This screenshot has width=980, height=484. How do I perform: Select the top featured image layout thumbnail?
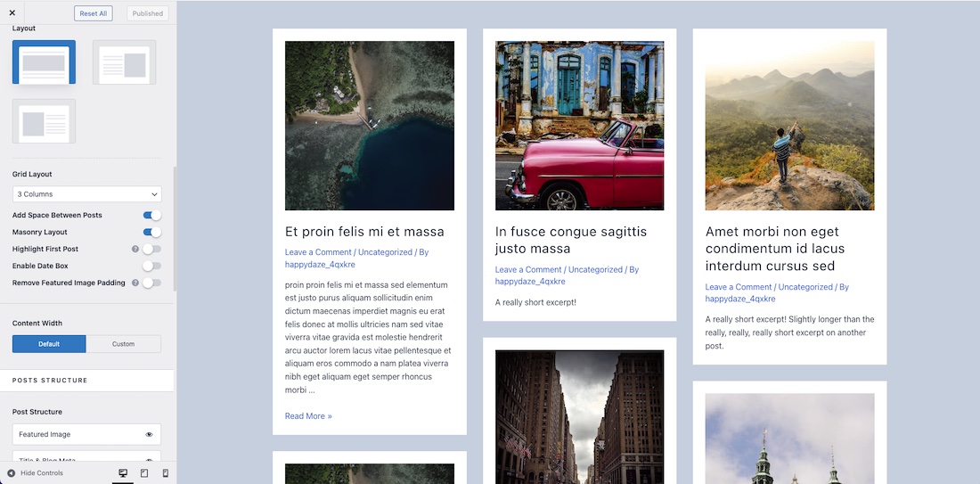(44, 62)
